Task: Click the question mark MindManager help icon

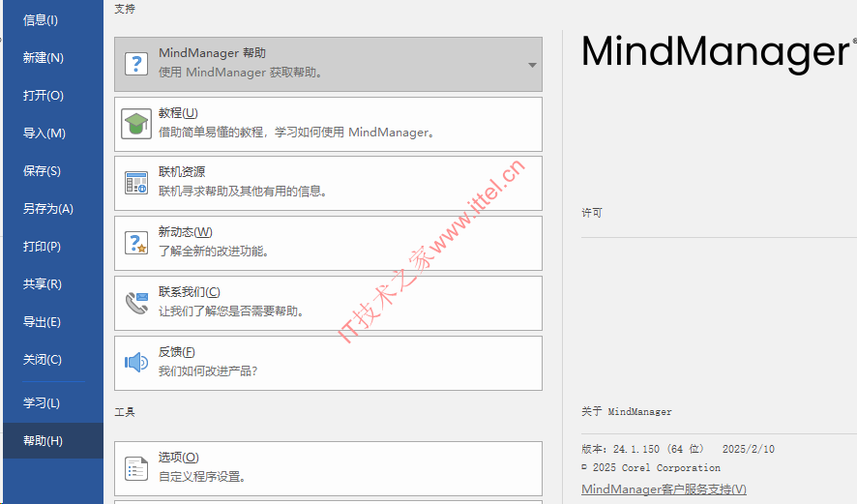Action: [136, 64]
